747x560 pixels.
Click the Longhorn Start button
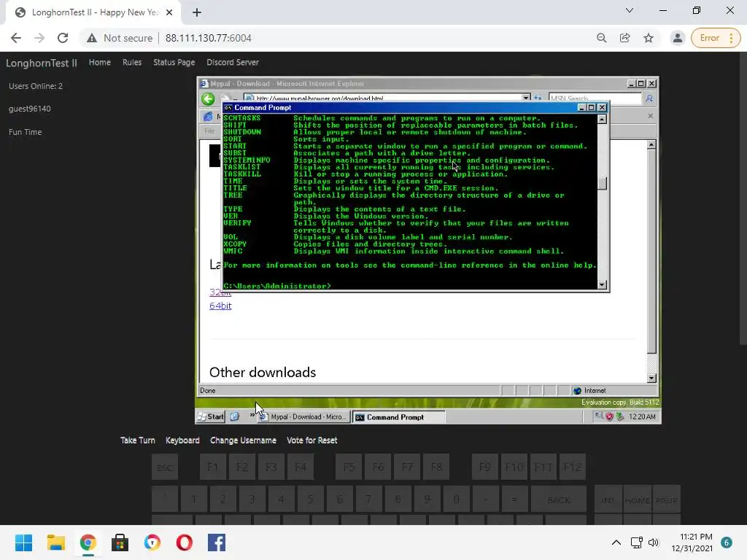(210, 416)
